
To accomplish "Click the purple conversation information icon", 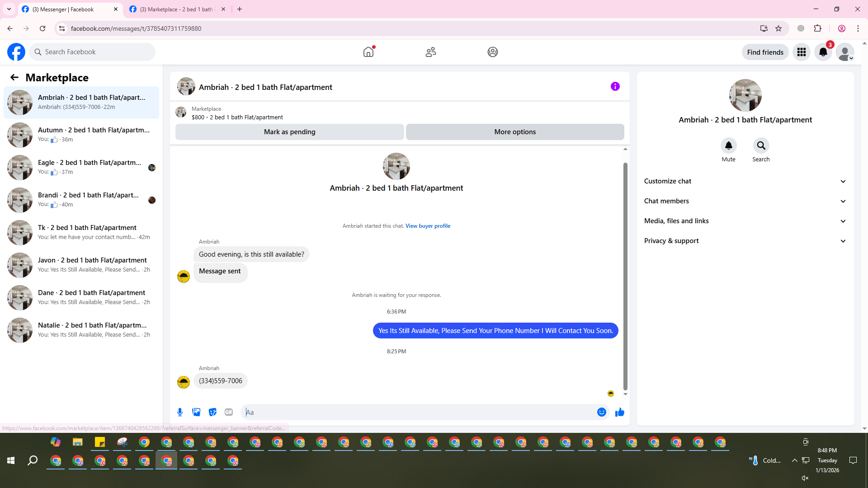I will click(615, 86).
